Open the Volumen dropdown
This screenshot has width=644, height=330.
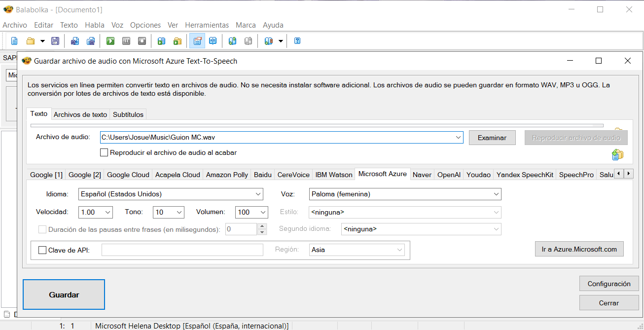click(251, 212)
